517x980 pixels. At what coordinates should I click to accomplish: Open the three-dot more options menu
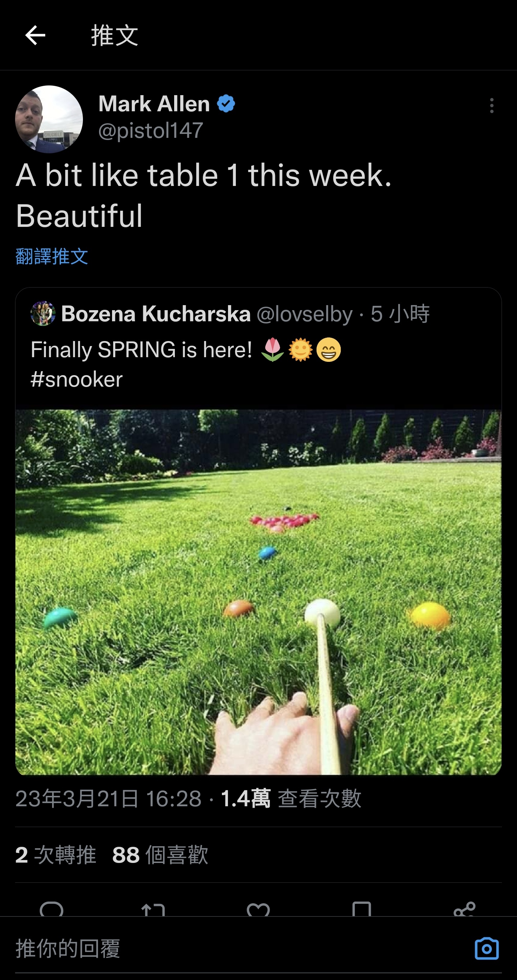tap(492, 106)
